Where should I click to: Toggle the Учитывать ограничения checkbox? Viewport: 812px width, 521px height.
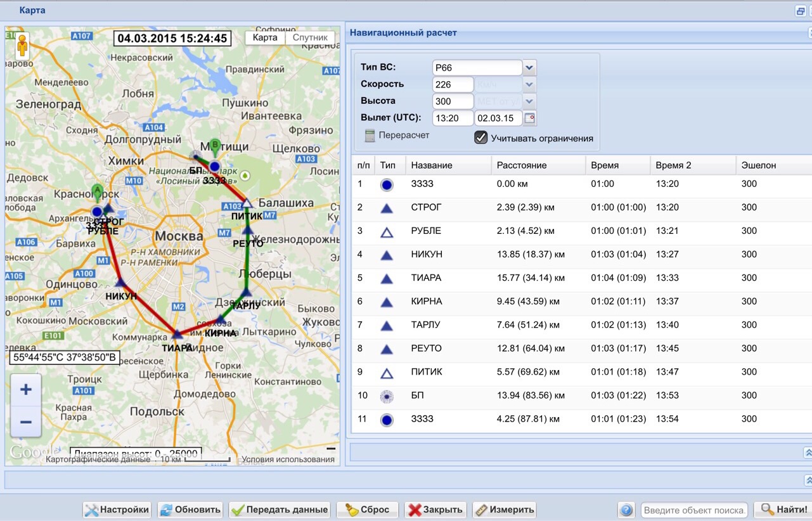tap(481, 138)
